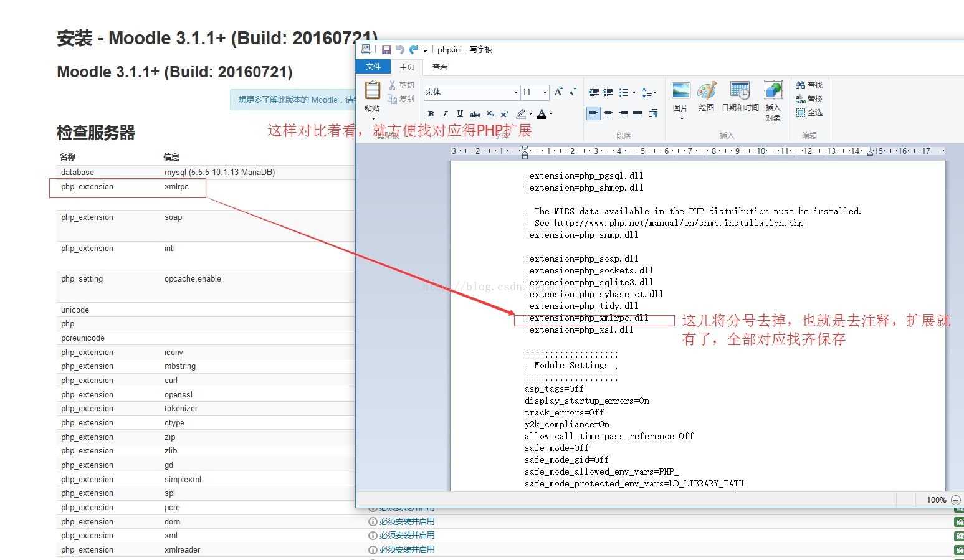Click Replace (替换) icon
Image resolution: width=964 pixels, height=560 pixels.
[x=801, y=99]
